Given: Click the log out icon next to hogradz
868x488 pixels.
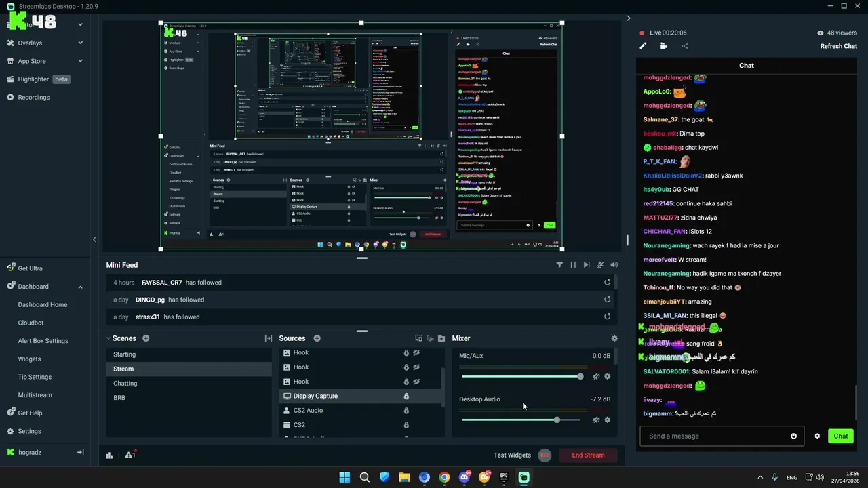Looking at the screenshot, I should coord(80,452).
